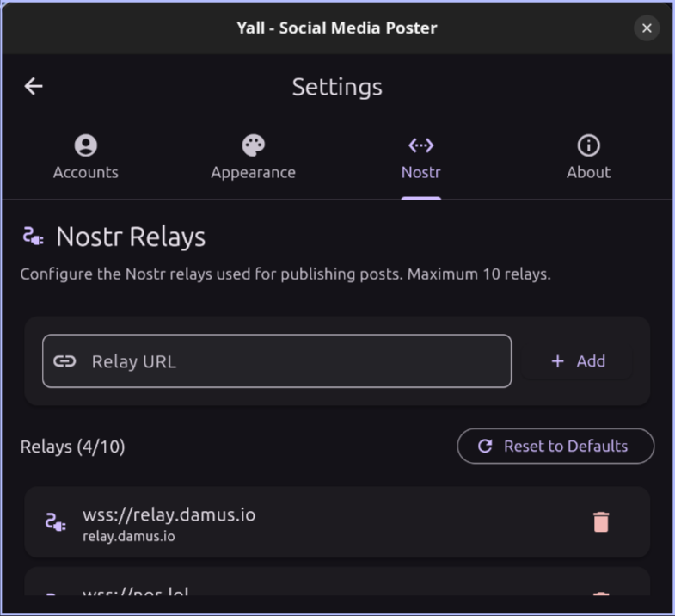Click the Relay URL input field
This screenshot has width=675, height=616.
277,361
